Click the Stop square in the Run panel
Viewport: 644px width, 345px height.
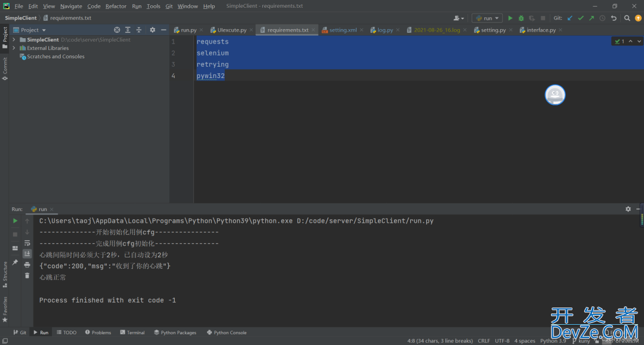(15, 234)
